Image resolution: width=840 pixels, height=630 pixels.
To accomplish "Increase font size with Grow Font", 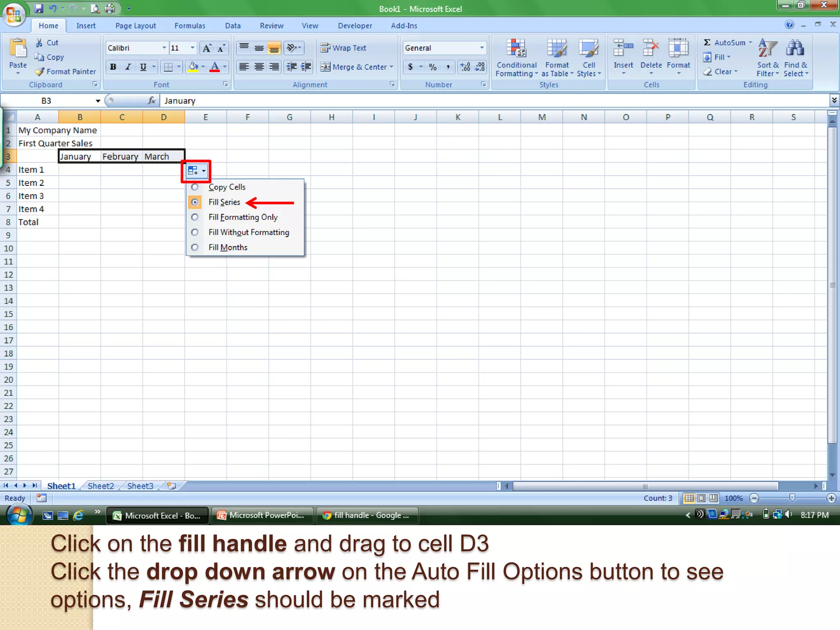I will pos(207,48).
